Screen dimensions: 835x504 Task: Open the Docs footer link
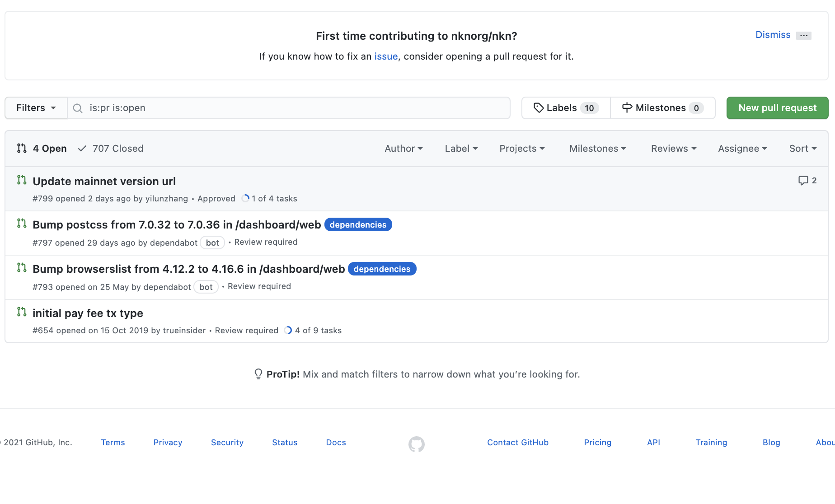click(336, 443)
